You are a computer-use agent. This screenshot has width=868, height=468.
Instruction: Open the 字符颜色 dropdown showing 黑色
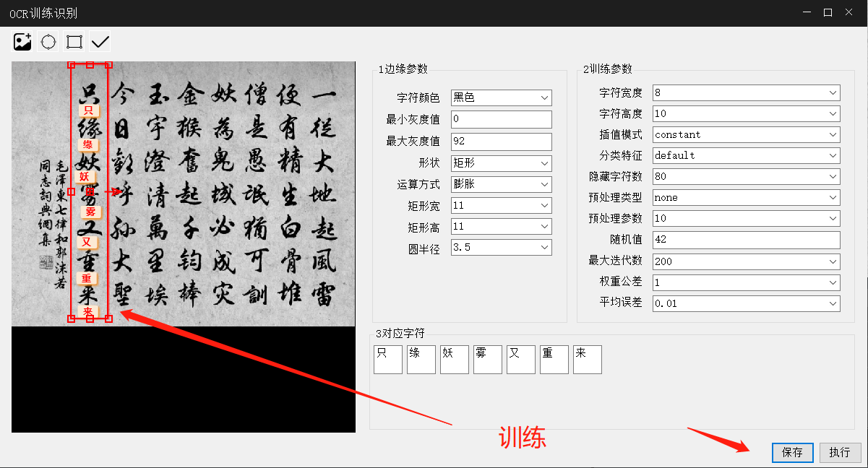[x=501, y=97]
